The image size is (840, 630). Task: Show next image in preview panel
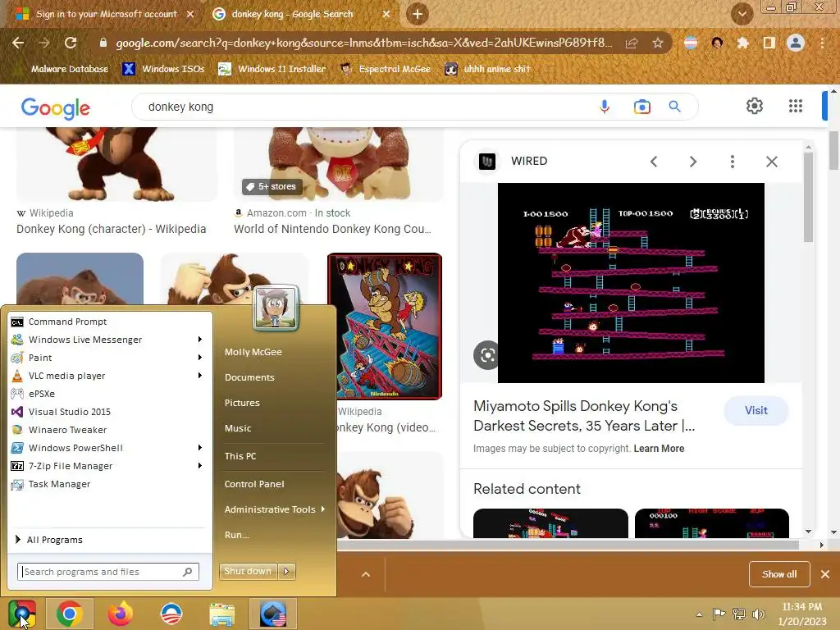click(692, 162)
